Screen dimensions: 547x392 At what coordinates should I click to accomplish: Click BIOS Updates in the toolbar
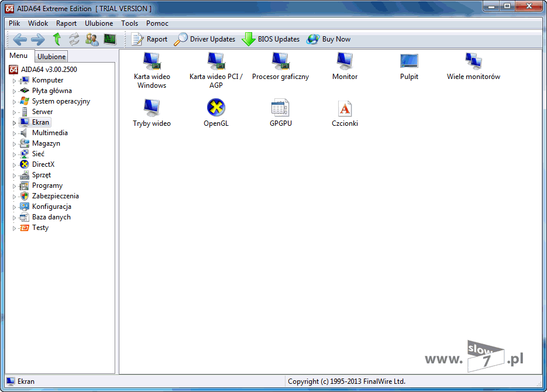point(271,39)
